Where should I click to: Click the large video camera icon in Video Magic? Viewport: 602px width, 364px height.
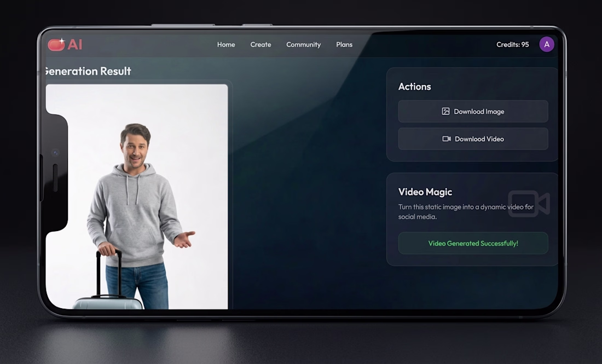[x=529, y=204]
